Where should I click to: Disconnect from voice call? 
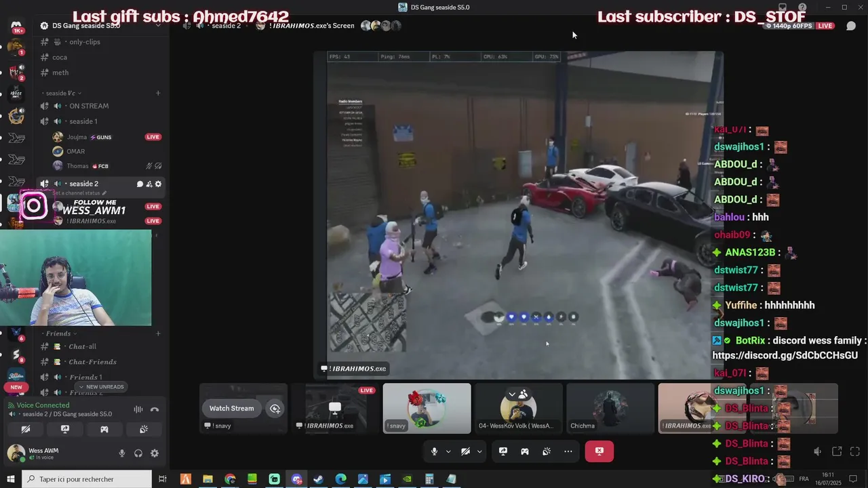[x=155, y=409]
